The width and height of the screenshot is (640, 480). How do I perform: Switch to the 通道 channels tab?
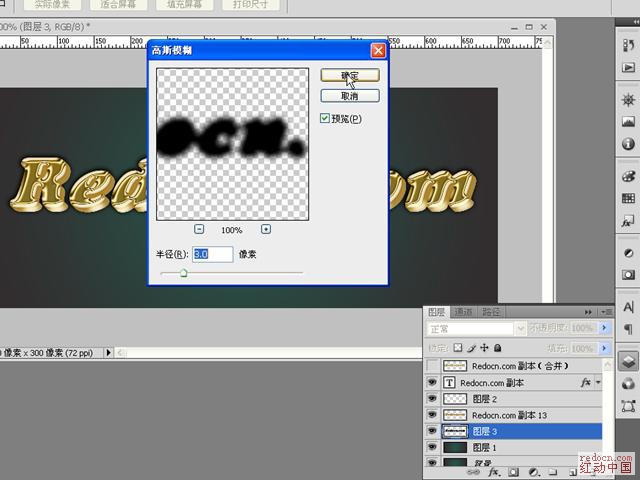coord(465,312)
